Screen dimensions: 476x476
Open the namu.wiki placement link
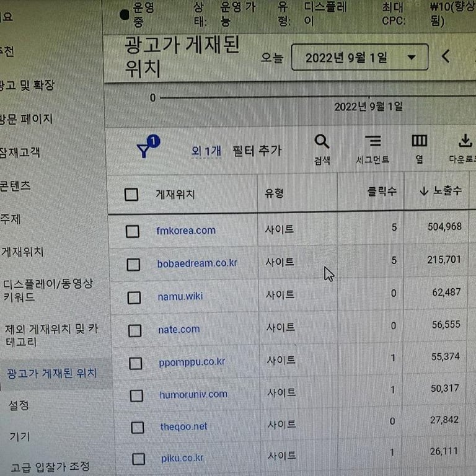pos(180,296)
